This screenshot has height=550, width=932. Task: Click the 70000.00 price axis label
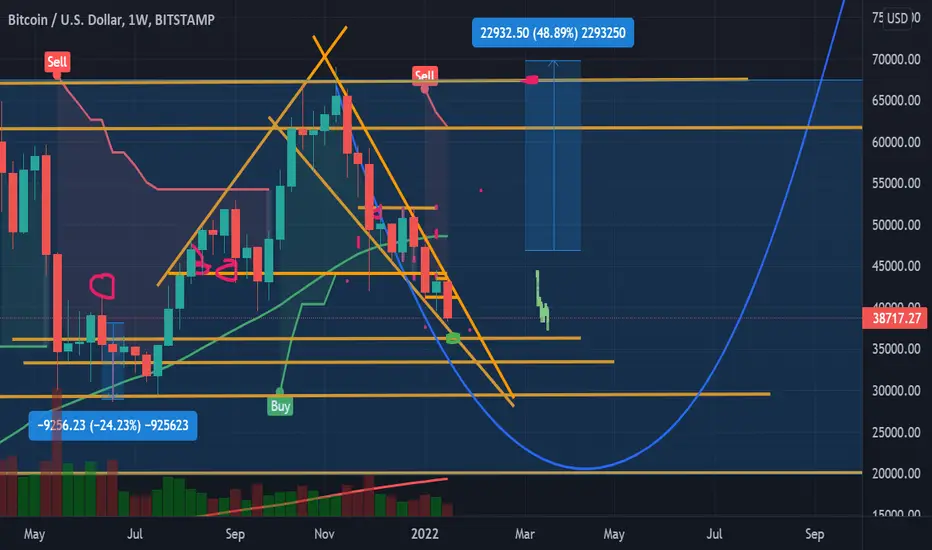896,59
